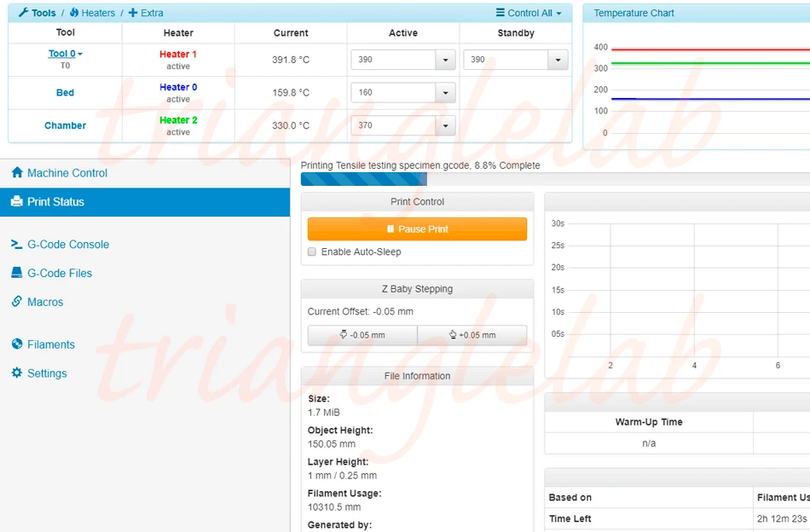Image resolution: width=810 pixels, height=532 pixels.
Task: Click the 2h 12m 23s time estimate
Action: [x=782, y=518]
